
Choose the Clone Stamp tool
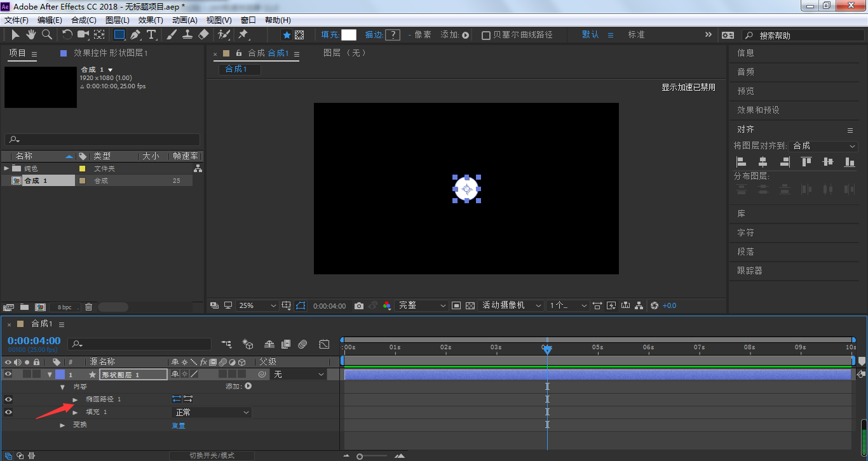pyautogui.click(x=187, y=35)
